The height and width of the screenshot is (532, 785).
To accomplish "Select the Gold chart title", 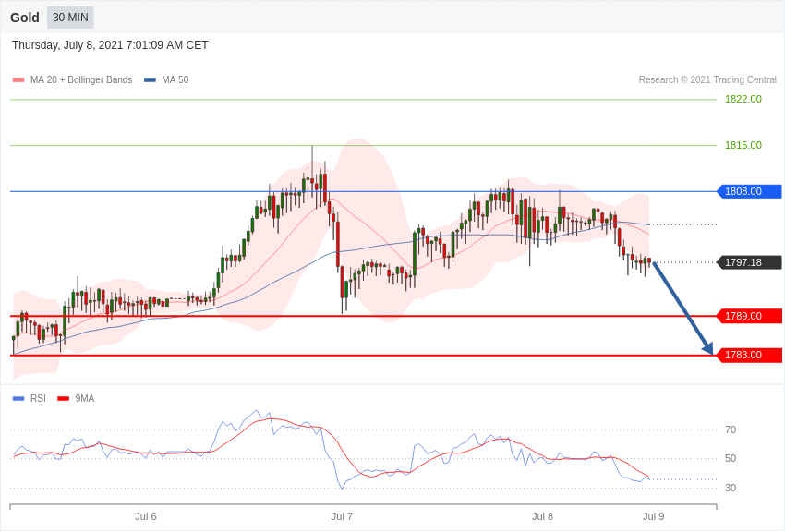I will click(25, 18).
